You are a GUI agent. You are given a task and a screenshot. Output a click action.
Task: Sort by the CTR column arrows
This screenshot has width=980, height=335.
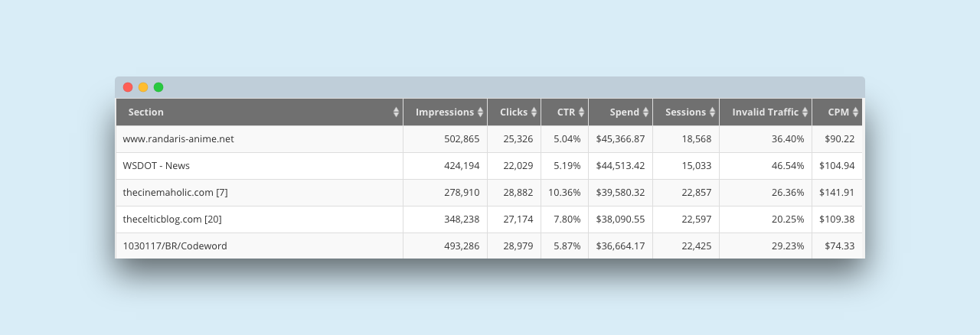(581, 112)
